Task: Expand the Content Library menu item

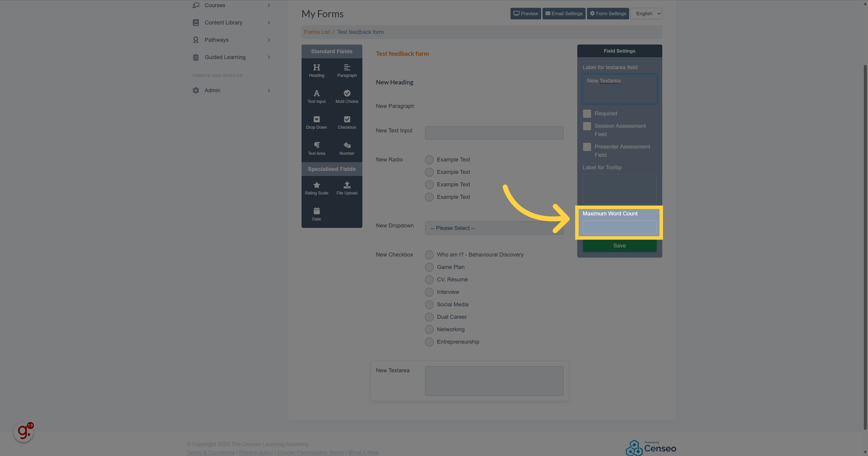Action: (x=223, y=22)
